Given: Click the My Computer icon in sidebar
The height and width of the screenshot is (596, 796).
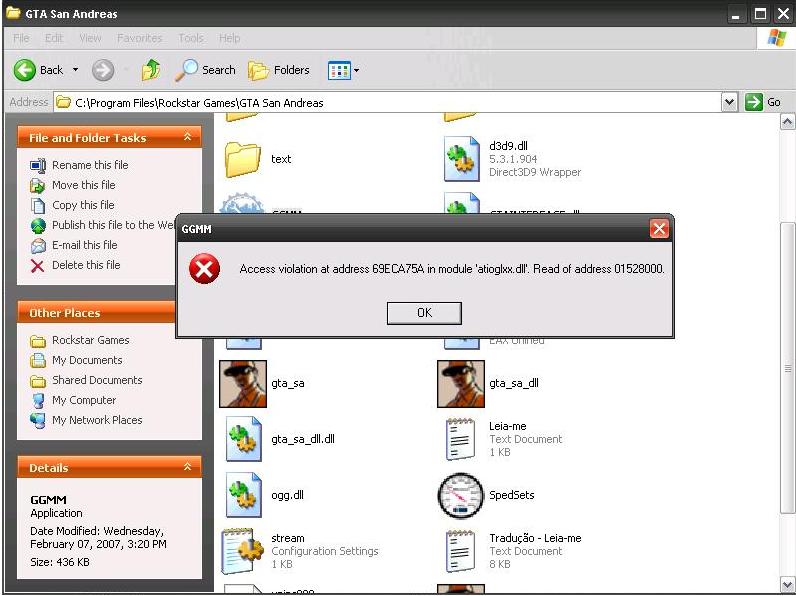Looking at the screenshot, I should [x=38, y=401].
